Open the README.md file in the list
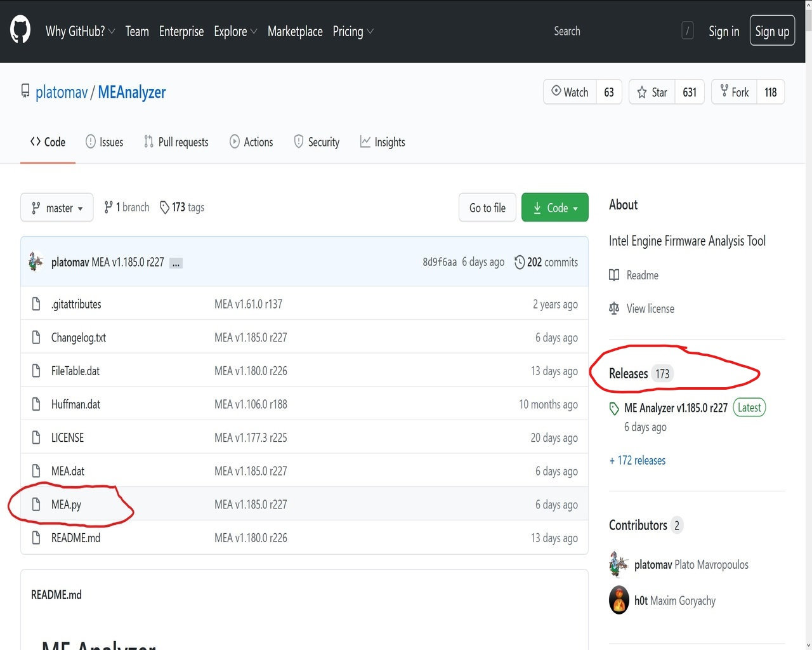Image resolution: width=812 pixels, height=650 pixels. (x=75, y=538)
